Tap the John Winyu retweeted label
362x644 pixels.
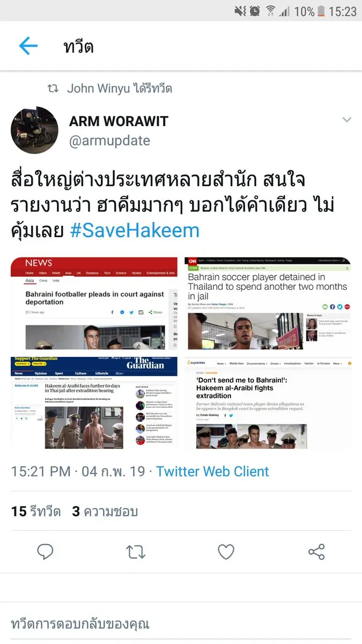coord(119,89)
